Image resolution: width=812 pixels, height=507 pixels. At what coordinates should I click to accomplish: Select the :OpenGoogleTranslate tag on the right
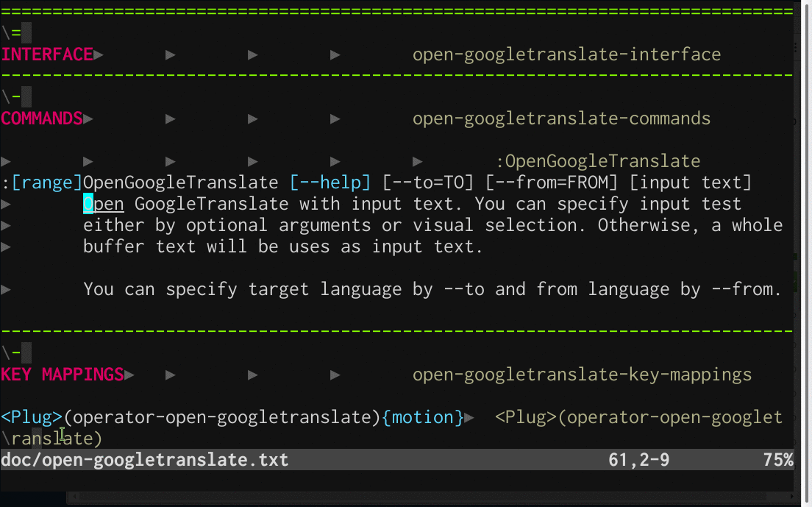[x=598, y=161]
